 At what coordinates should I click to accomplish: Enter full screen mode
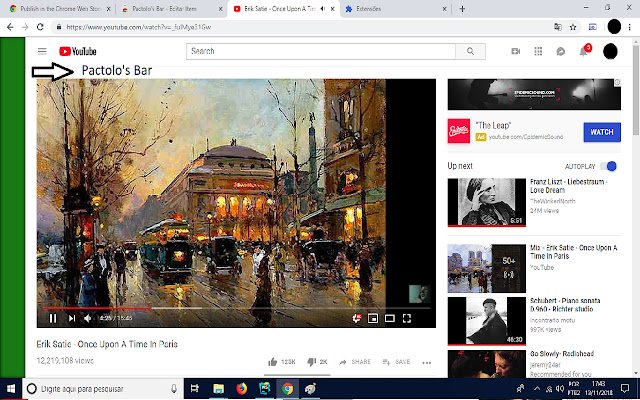coord(407,318)
